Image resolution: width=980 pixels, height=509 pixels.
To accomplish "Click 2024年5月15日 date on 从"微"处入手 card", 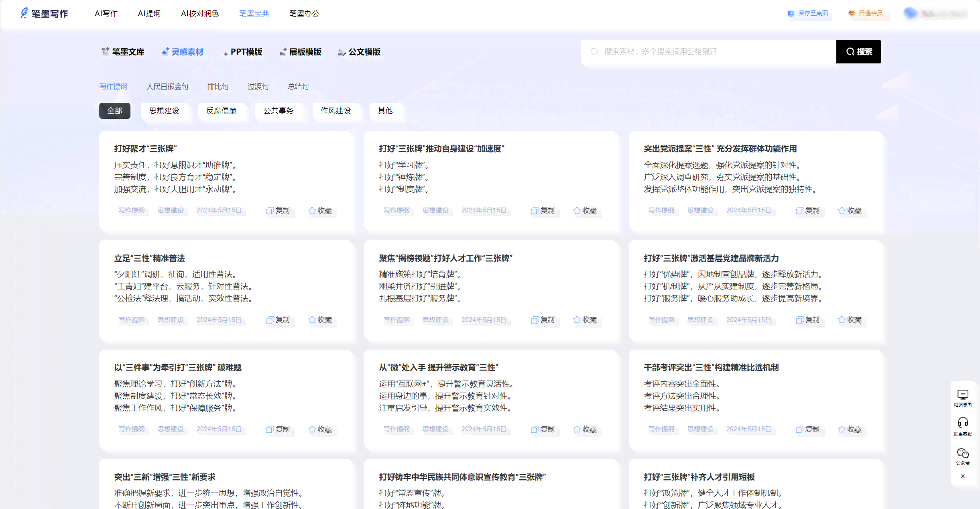I will click(484, 429).
